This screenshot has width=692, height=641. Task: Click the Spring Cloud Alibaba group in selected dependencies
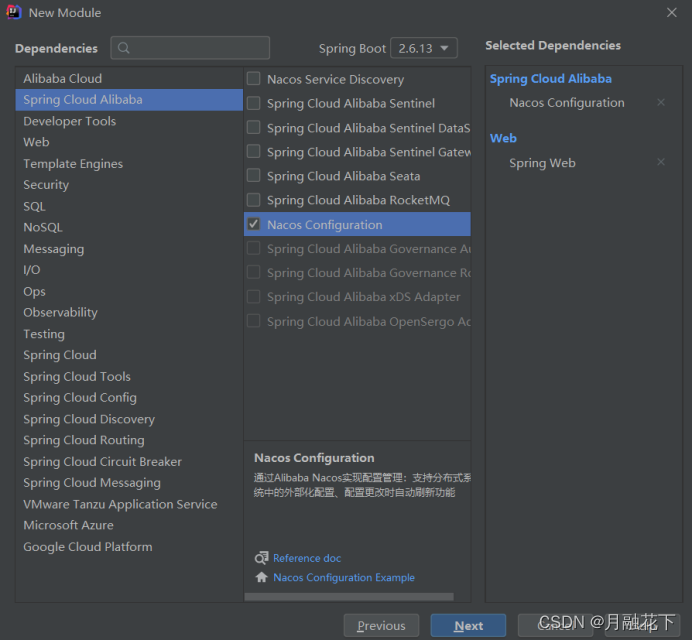point(551,79)
